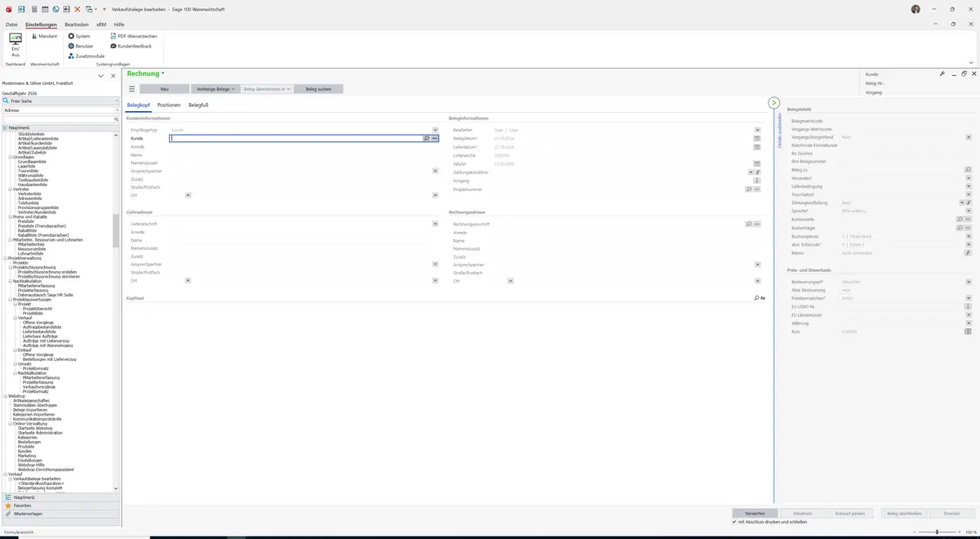
Task: Open the Valuta calendar picker
Action: point(757,164)
